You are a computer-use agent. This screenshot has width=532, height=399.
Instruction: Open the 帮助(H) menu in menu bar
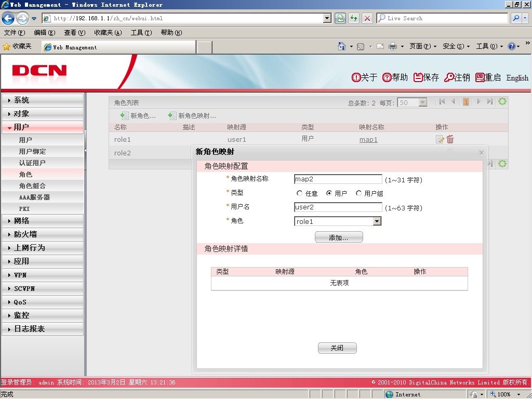[171, 33]
